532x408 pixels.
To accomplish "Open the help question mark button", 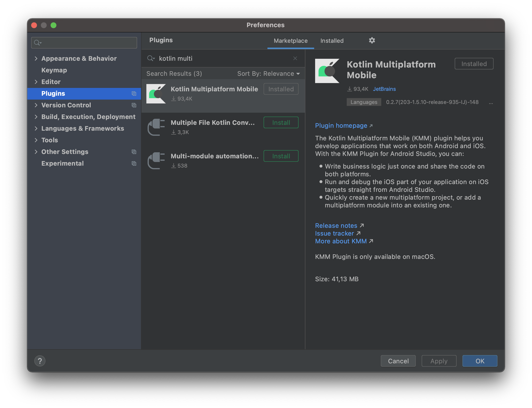I will click(40, 361).
